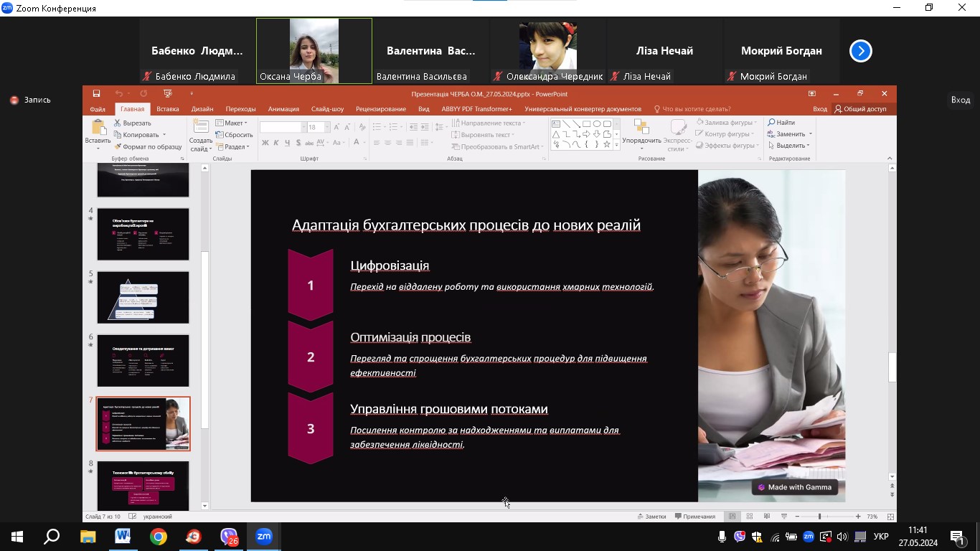Select slide 5 pyramid thumbnail
980x551 pixels.
[x=143, y=298]
